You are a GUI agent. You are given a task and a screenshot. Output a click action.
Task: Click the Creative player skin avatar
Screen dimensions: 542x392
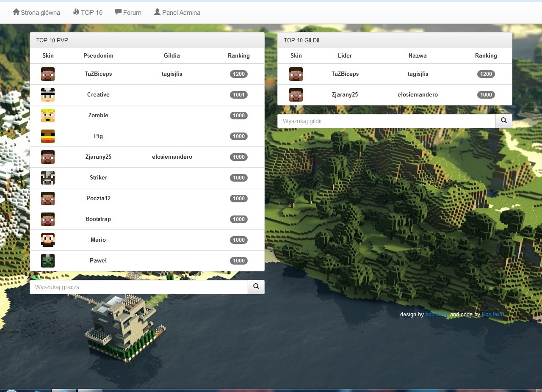pyautogui.click(x=48, y=95)
